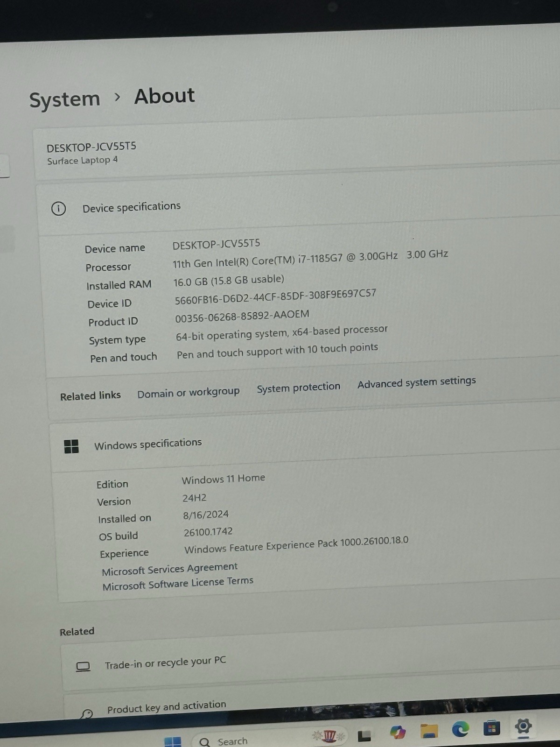Image resolution: width=560 pixels, height=747 pixels.
Task: Select the Experience value Feature Experience Pack
Action: tap(296, 545)
